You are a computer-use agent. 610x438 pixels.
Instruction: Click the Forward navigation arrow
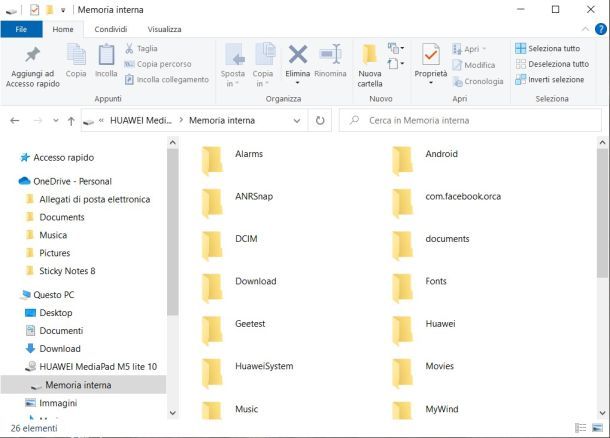click(37, 121)
